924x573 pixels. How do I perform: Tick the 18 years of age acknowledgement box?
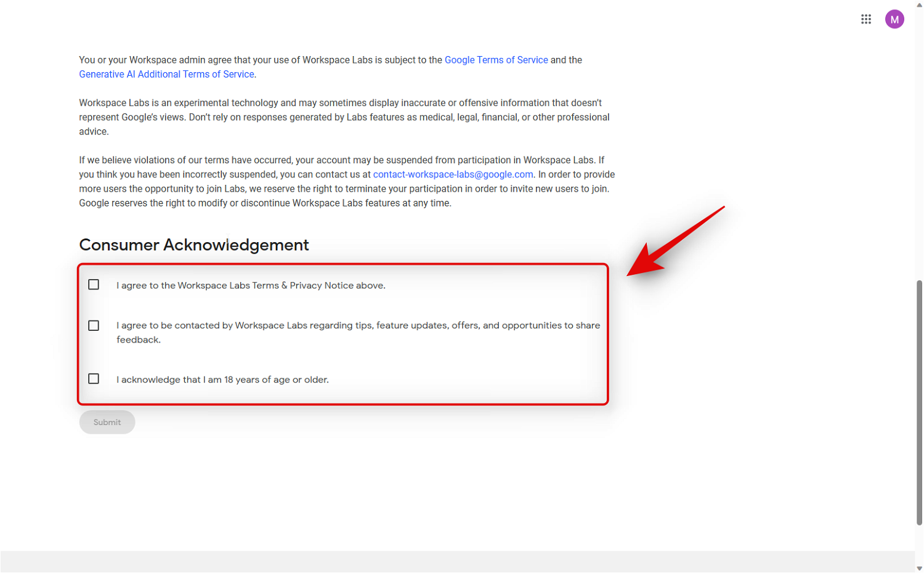click(x=94, y=379)
